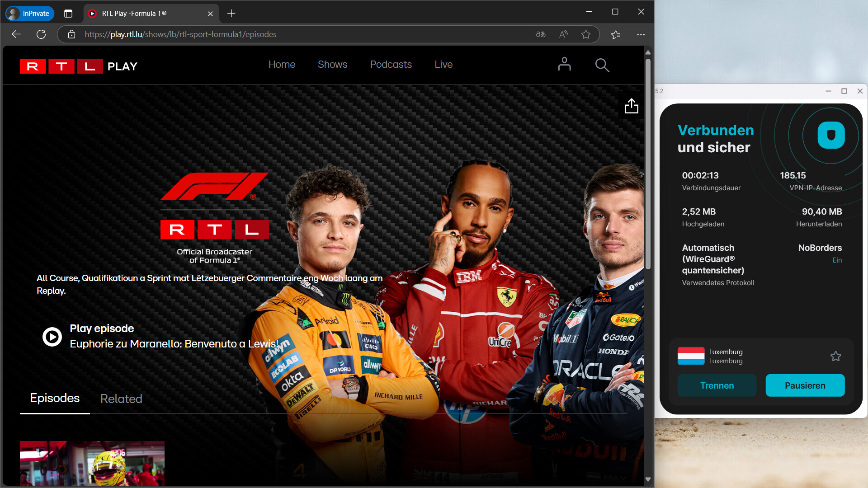Click the VPN shield icon
This screenshot has height=488, width=868.
tap(831, 135)
